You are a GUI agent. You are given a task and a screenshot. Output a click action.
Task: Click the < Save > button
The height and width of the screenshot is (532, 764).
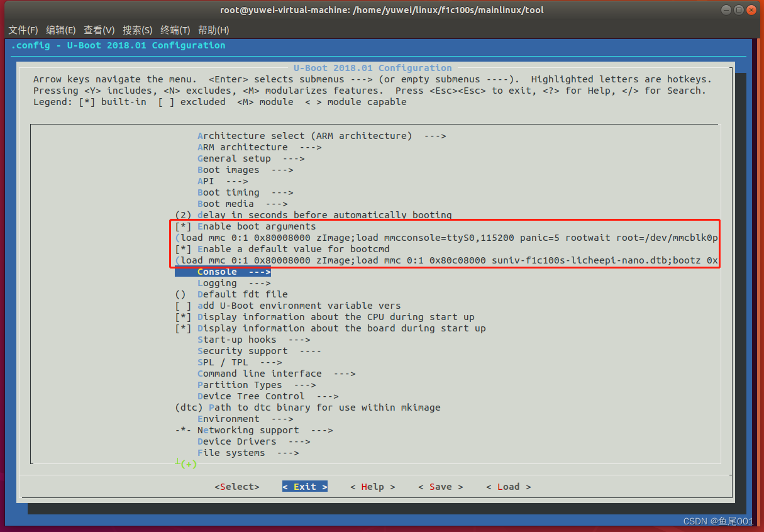click(x=440, y=486)
